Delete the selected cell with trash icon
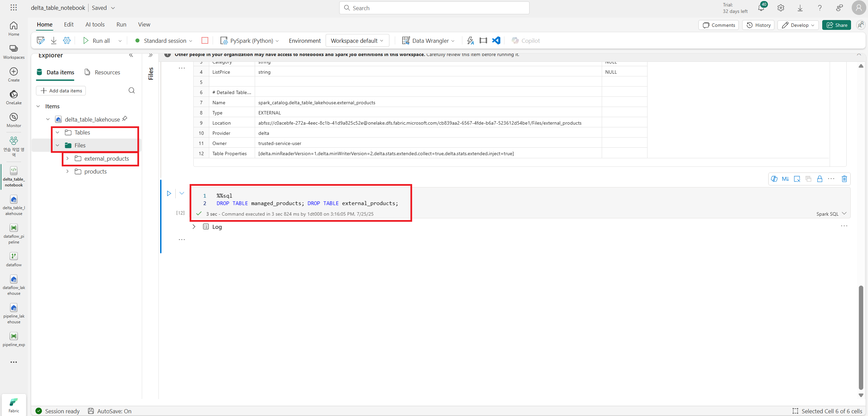This screenshot has height=416, width=868. (x=844, y=179)
